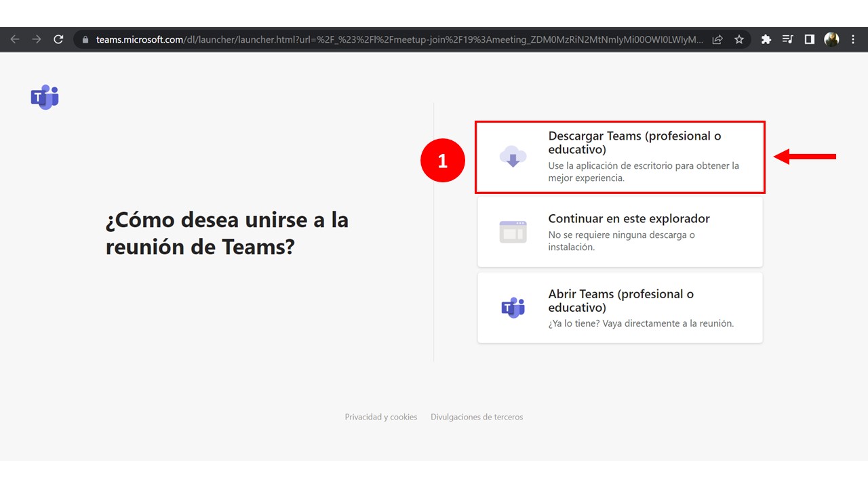Open the Privacidad y cookies link

click(x=380, y=417)
